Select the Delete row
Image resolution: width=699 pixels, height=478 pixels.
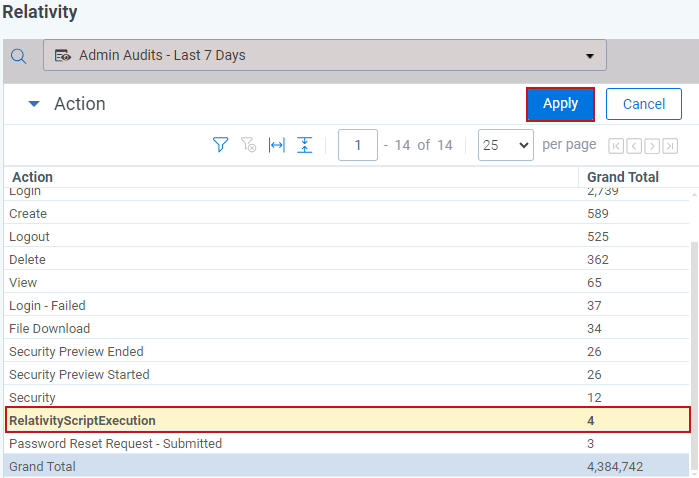pyautogui.click(x=346, y=260)
